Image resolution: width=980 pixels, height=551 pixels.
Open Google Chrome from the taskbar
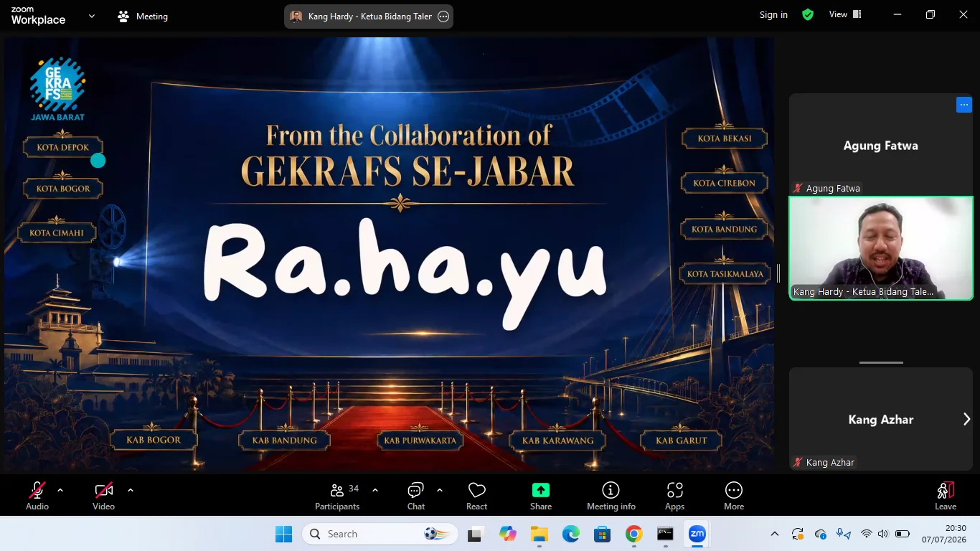[x=633, y=534]
